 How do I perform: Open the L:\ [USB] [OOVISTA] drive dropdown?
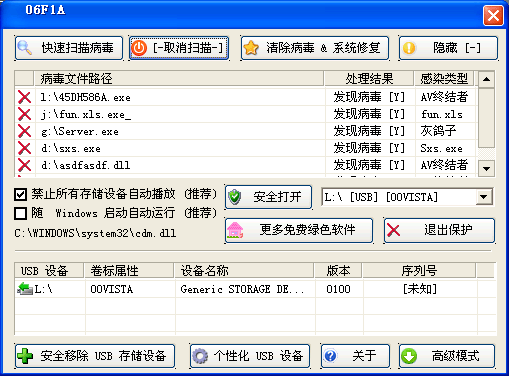(484, 197)
